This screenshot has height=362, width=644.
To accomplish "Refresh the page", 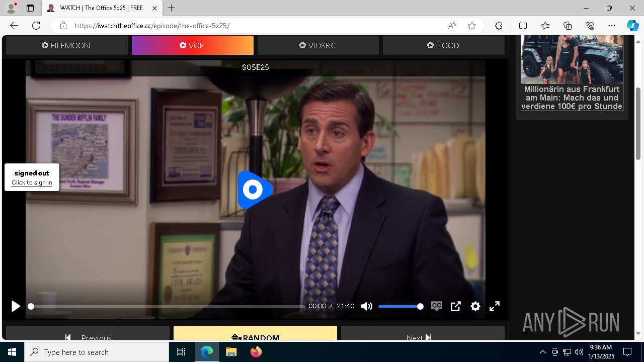I will [36, 26].
